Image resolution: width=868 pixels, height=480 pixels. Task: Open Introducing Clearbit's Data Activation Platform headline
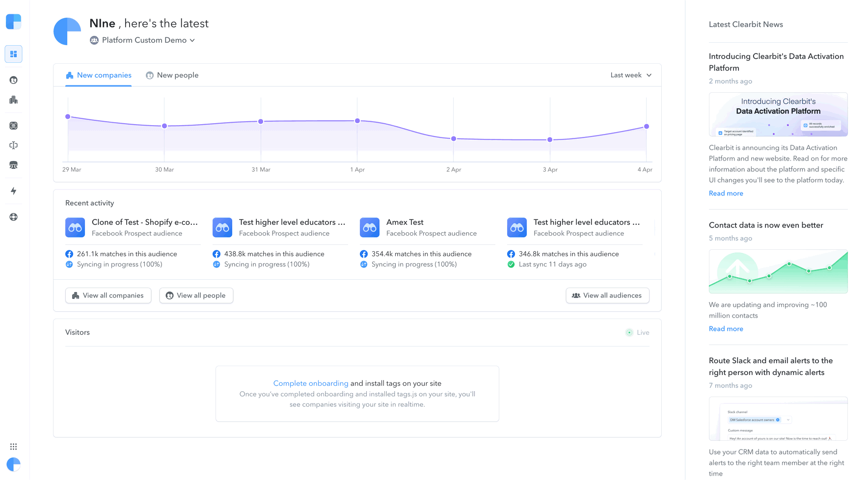tap(776, 62)
